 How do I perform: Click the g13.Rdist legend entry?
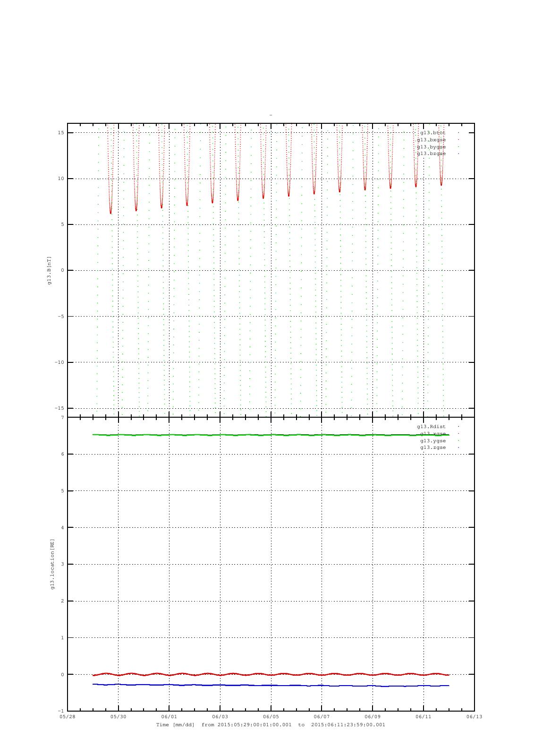431,427
